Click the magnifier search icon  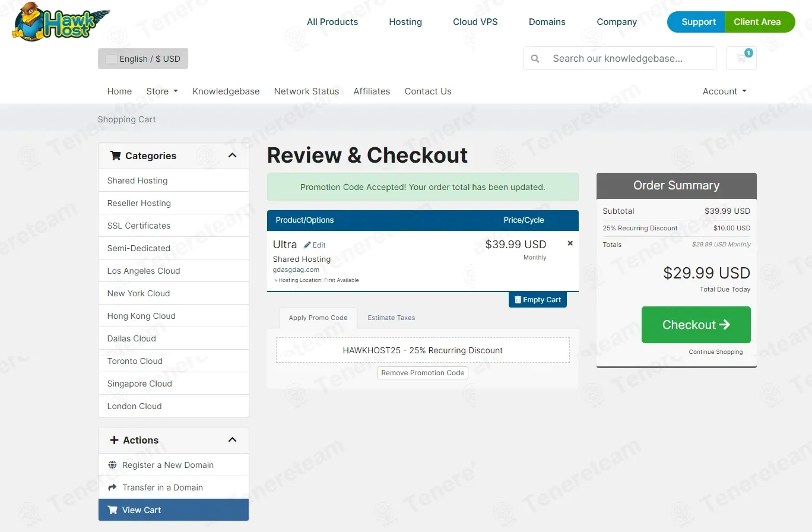(x=535, y=59)
